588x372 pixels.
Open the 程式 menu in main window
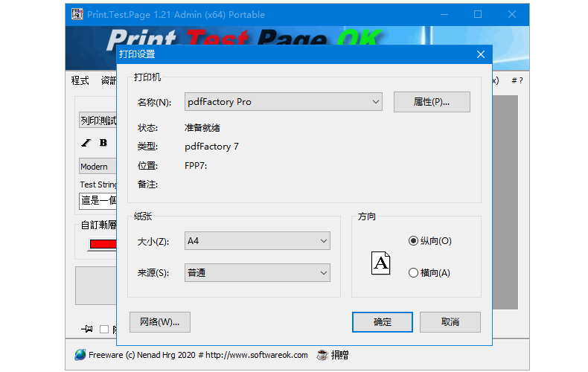click(x=80, y=80)
